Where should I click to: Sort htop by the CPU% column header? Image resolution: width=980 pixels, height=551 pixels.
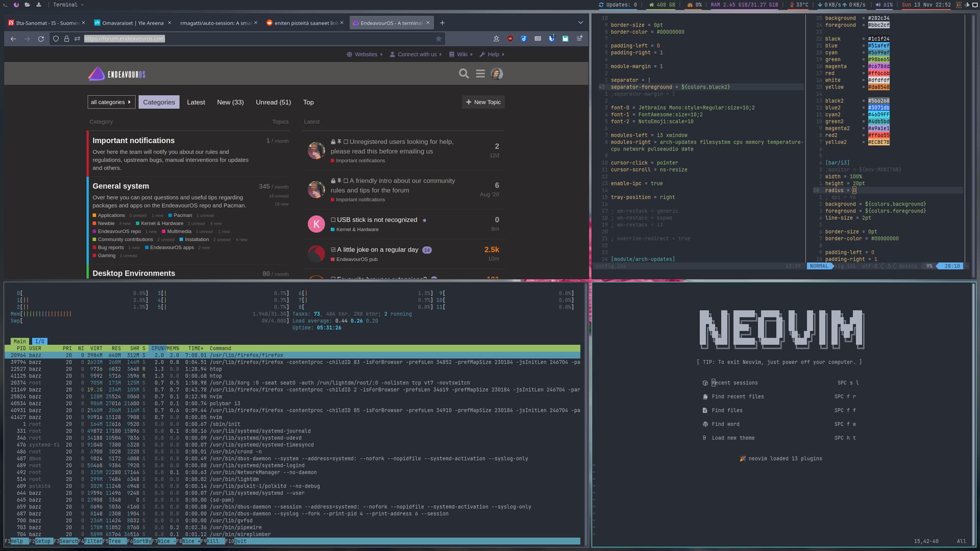(158, 348)
